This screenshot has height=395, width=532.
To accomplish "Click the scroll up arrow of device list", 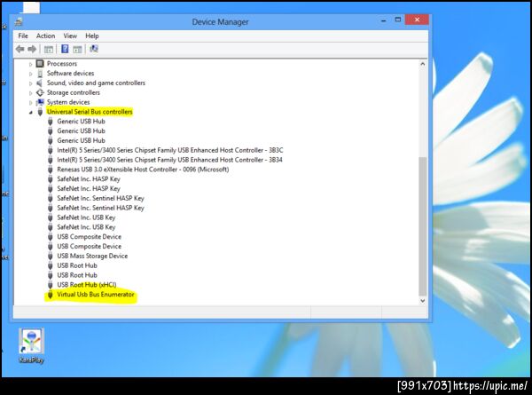I will (x=422, y=64).
